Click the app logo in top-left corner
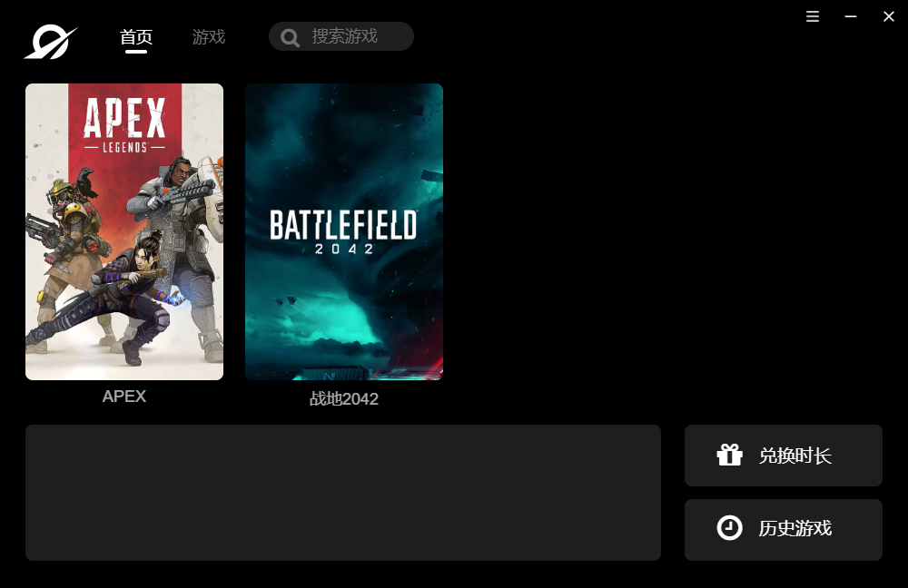908x588 pixels. [51, 42]
